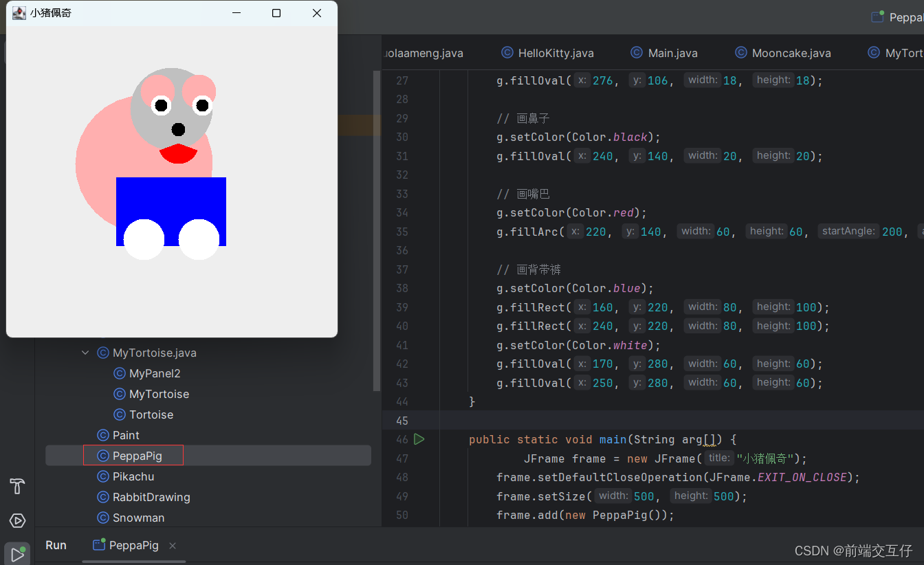This screenshot has width=924, height=565.
Task: Click 'frame.add(new PeppaPig());' code line
Action: (x=585, y=515)
